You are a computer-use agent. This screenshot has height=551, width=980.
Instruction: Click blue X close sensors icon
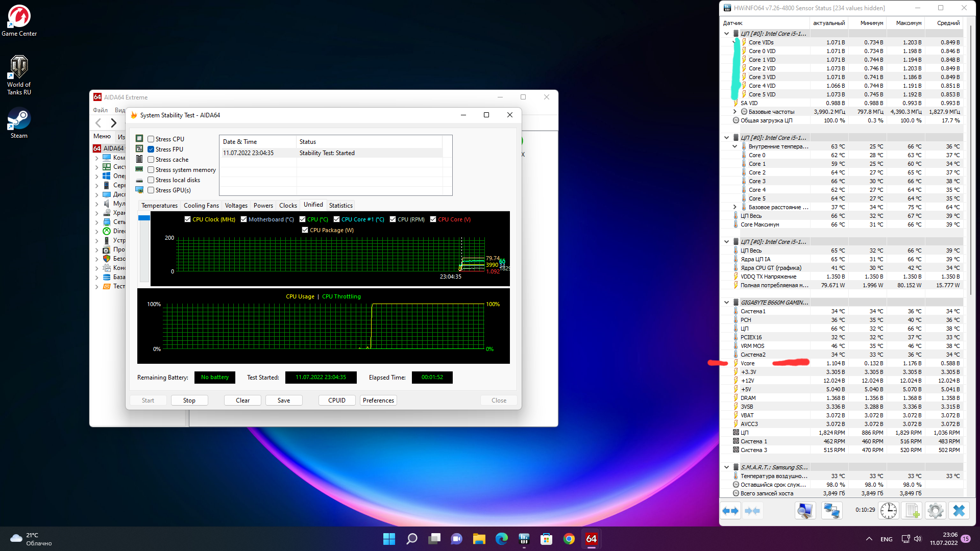pos(959,511)
